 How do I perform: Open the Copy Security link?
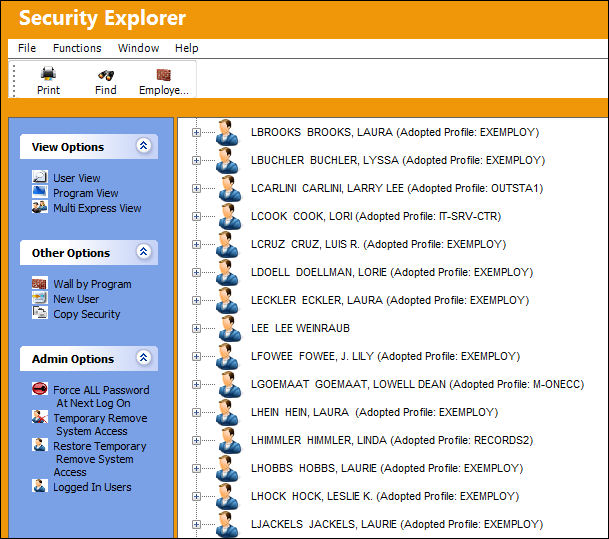coord(87,314)
